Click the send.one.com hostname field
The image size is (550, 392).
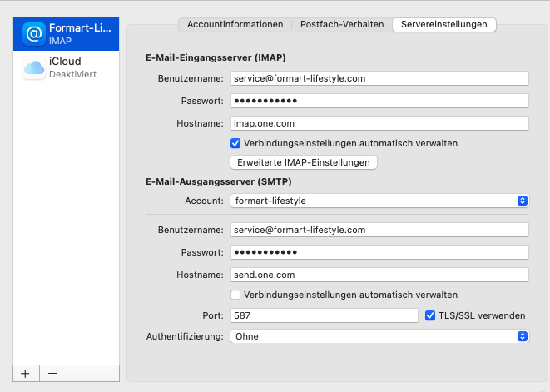click(x=379, y=275)
